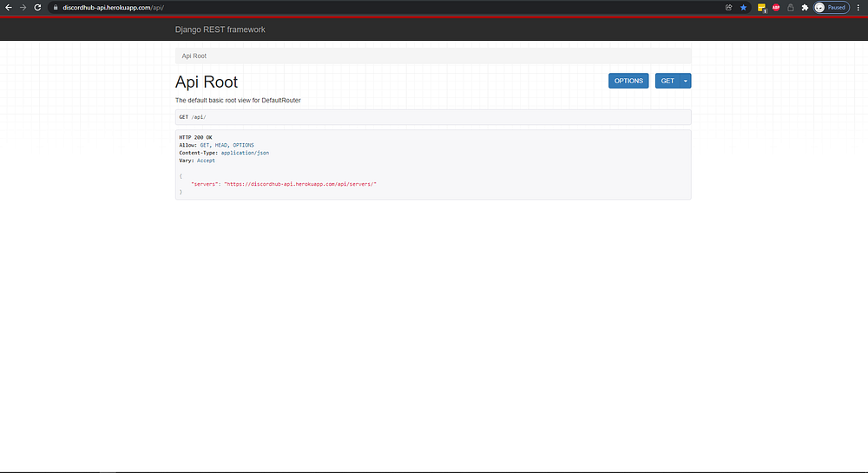Image resolution: width=868 pixels, height=473 pixels.
Task: View site security lock info
Action: coord(56,8)
